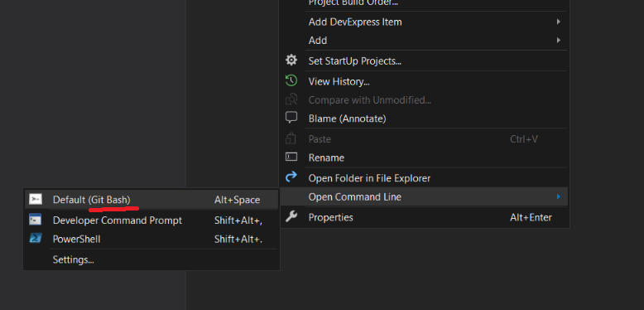Image resolution: width=644 pixels, height=310 pixels.
Task: Launch PowerShell from the submenu
Action: tap(151, 239)
